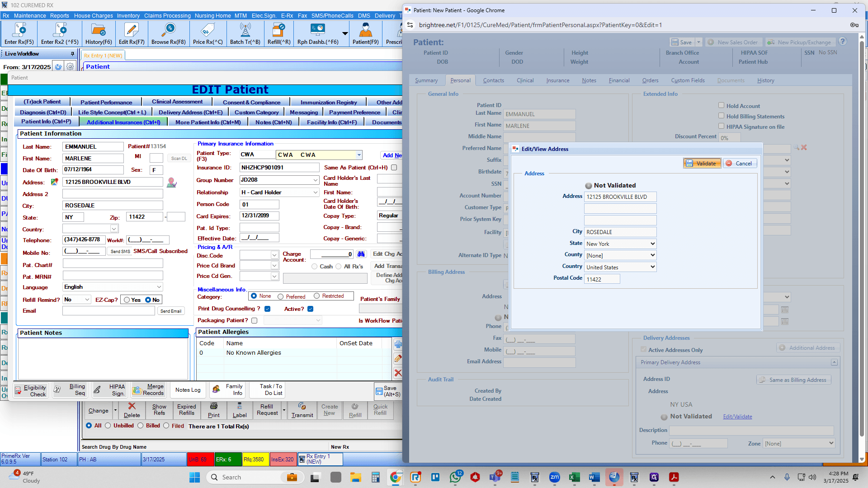Click the Live Workflow refresh icon
This screenshot has height=488, width=868.
point(58,67)
